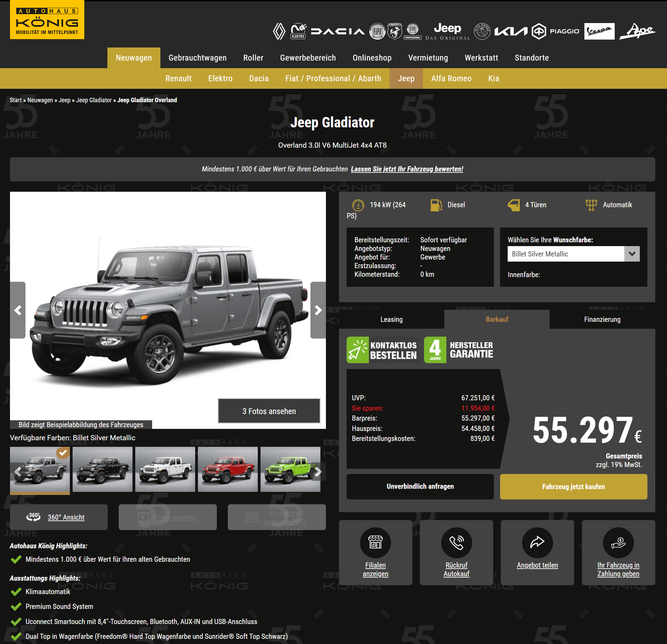Image resolution: width=667 pixels, height=644 pixels.
Task: Open the Werkstatt menu item
Action: tap(481, 58)
